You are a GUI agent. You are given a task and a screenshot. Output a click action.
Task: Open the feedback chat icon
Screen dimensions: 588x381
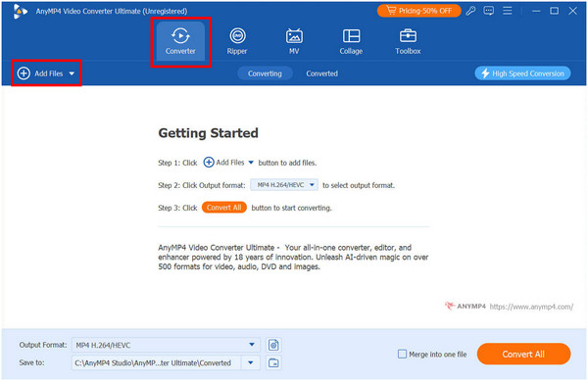pyautogui.click(x=489, y=11)
